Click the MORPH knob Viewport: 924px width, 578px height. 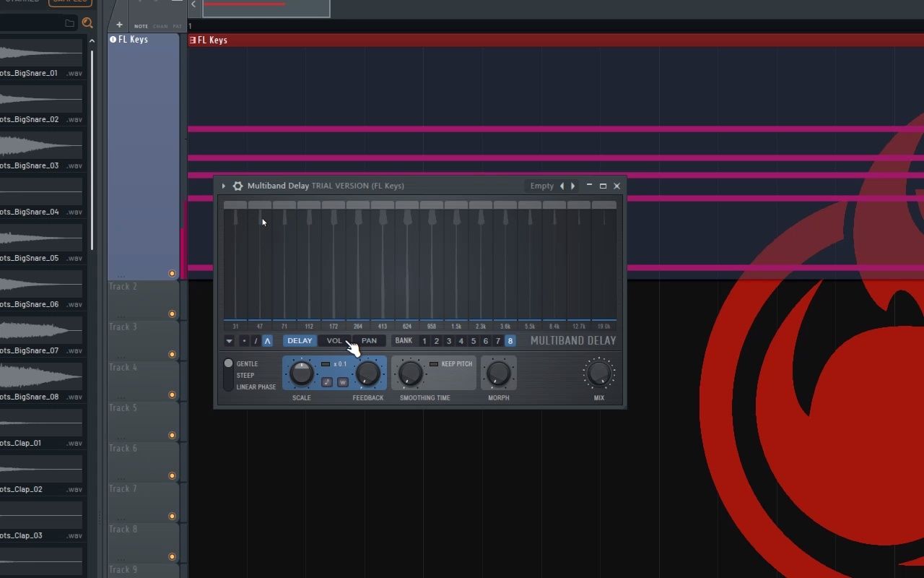click(x=498, y=373)
